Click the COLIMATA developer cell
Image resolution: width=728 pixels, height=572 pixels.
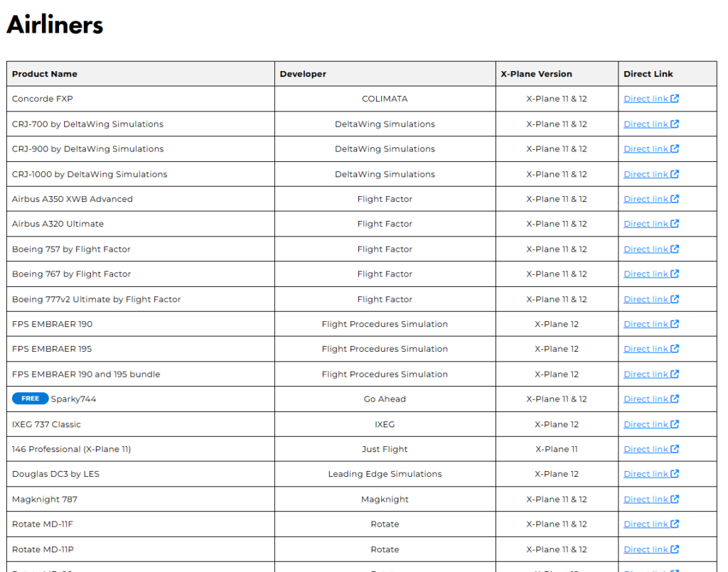tap(385, 98)
